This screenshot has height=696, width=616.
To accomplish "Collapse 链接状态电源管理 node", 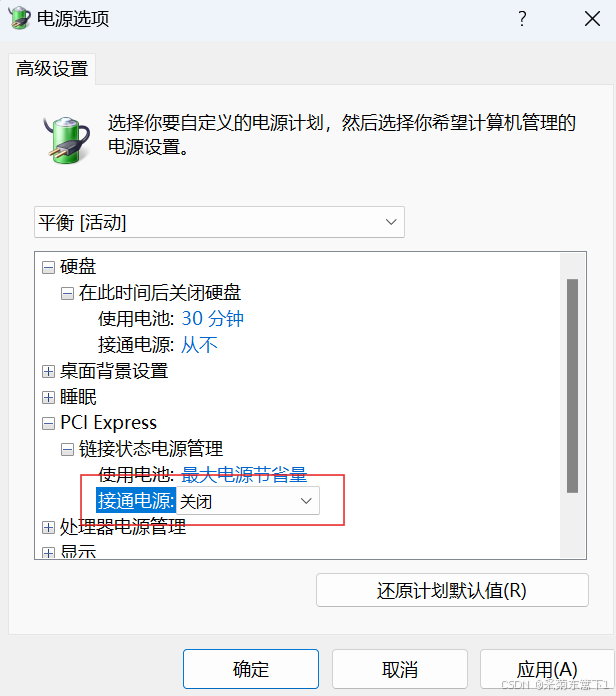I will point(67,450).
